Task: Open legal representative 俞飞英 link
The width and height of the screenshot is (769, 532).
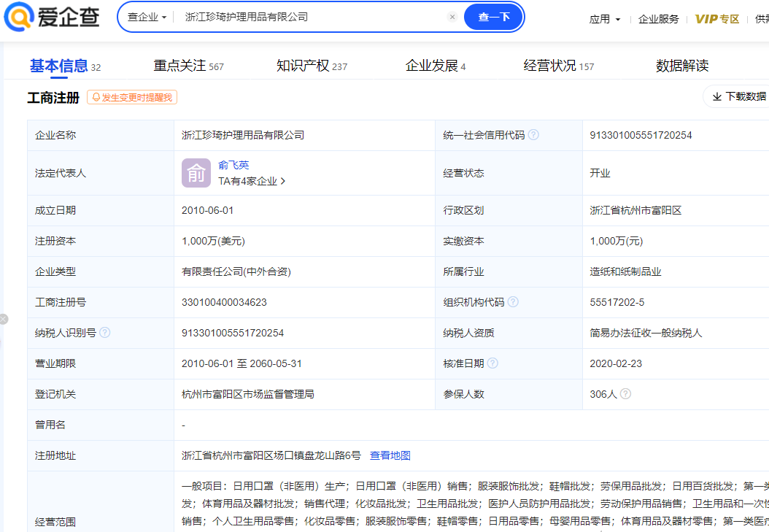Action: pos(233,165)
